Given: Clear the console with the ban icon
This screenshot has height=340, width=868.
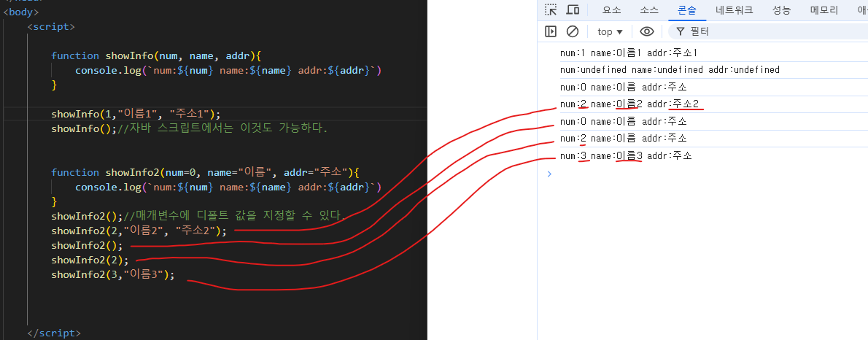Looking at the screenshot, I should point(573,31).
